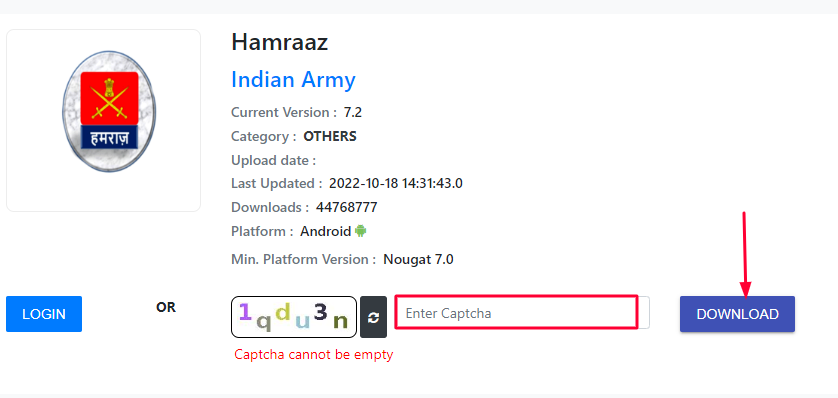Click the Current Version 7.2 value
The height and width of the screenshot is (398, 838).
[353, 113]
